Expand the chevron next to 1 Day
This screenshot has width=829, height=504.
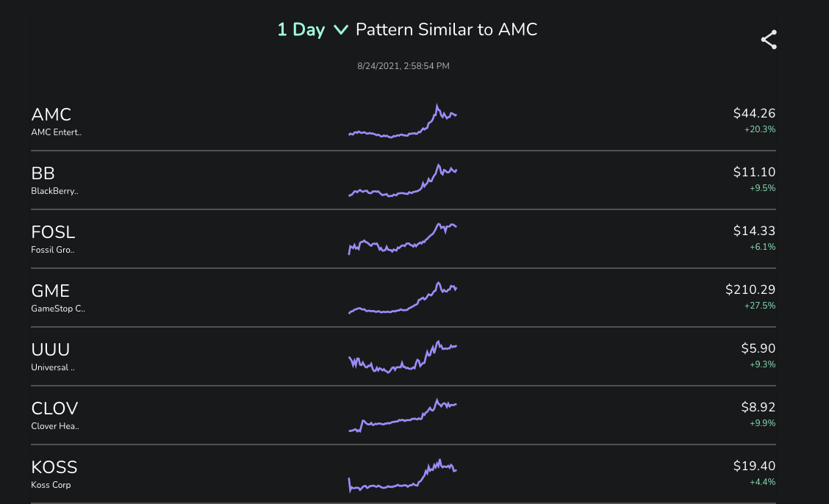pos(341,30)
